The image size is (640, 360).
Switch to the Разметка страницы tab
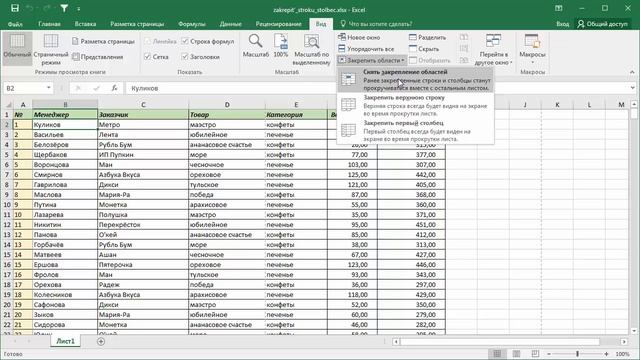point(137,24)
